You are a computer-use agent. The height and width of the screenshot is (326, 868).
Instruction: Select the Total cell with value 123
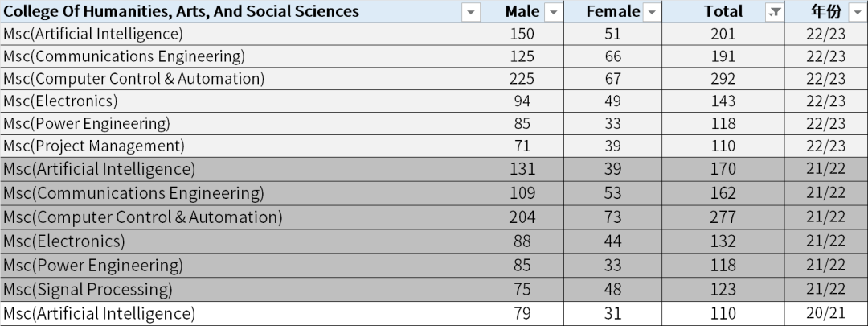click(723, 289)
